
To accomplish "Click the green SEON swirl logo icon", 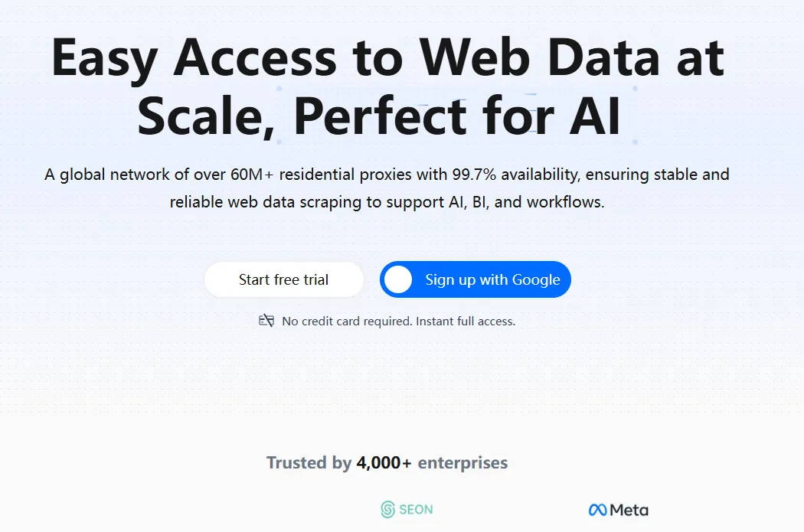I will click(388, 510).
